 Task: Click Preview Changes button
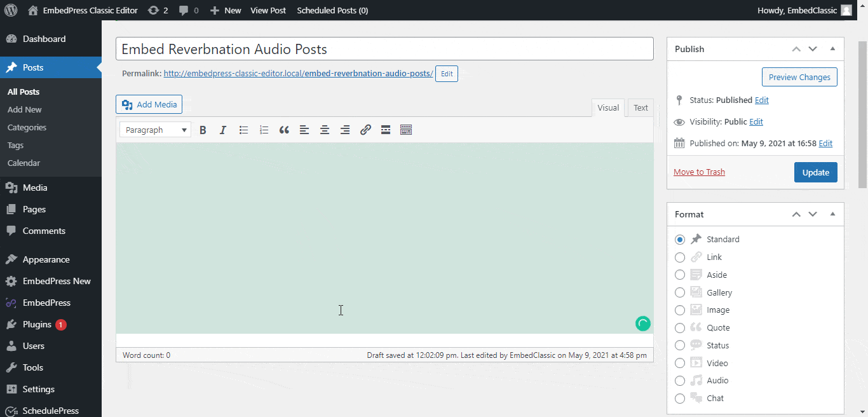pyautogui.click(x=799, y=77)
